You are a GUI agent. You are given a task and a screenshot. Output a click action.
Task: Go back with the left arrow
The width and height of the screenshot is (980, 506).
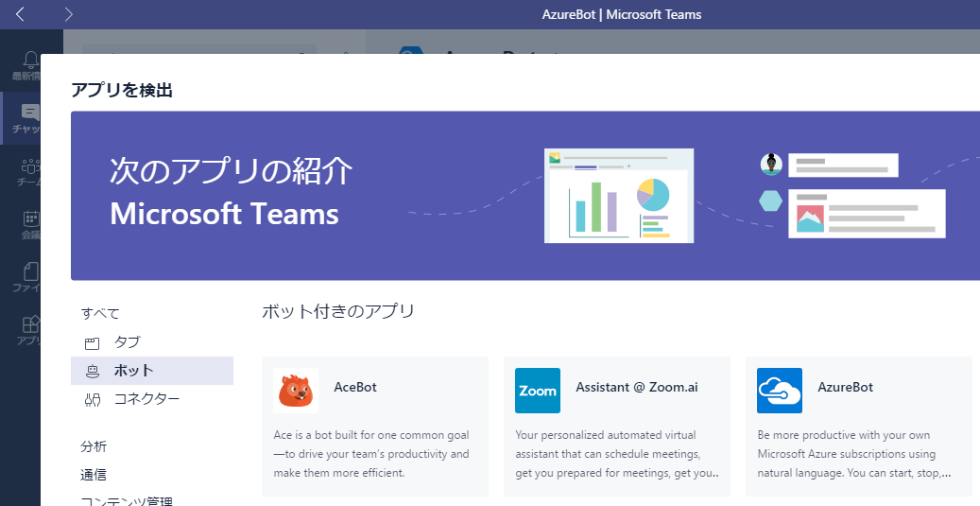(20, 14)
